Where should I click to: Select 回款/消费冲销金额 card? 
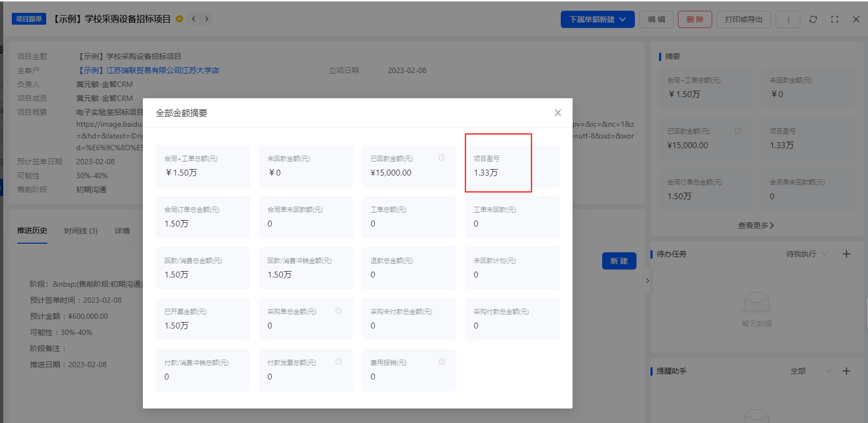306,268
